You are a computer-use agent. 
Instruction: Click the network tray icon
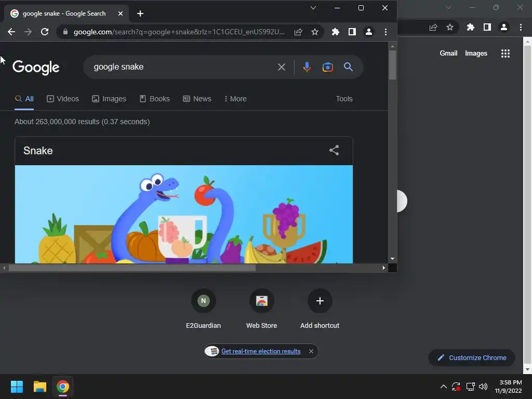(x=470, y=387)
